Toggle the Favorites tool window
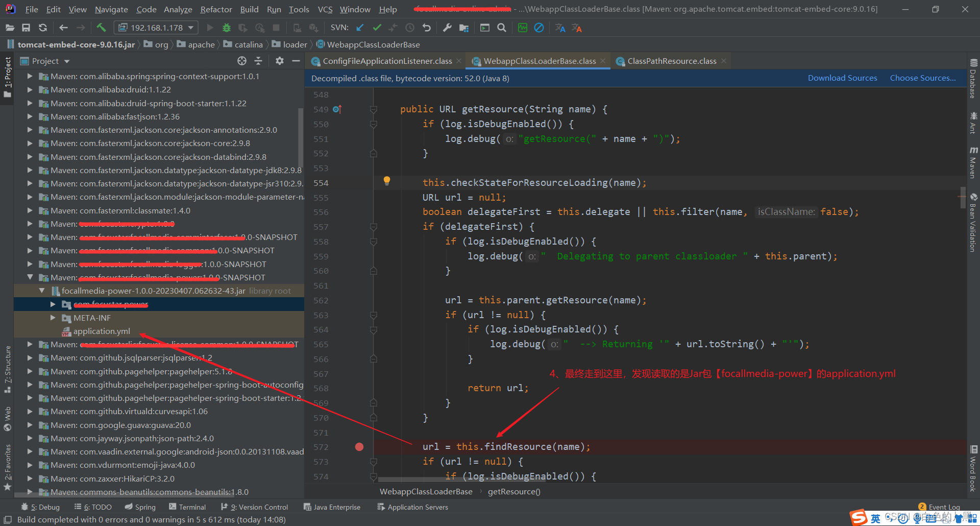Image resolution: width=980 pixels, height=526 pixels. click(x=8, y=467)
